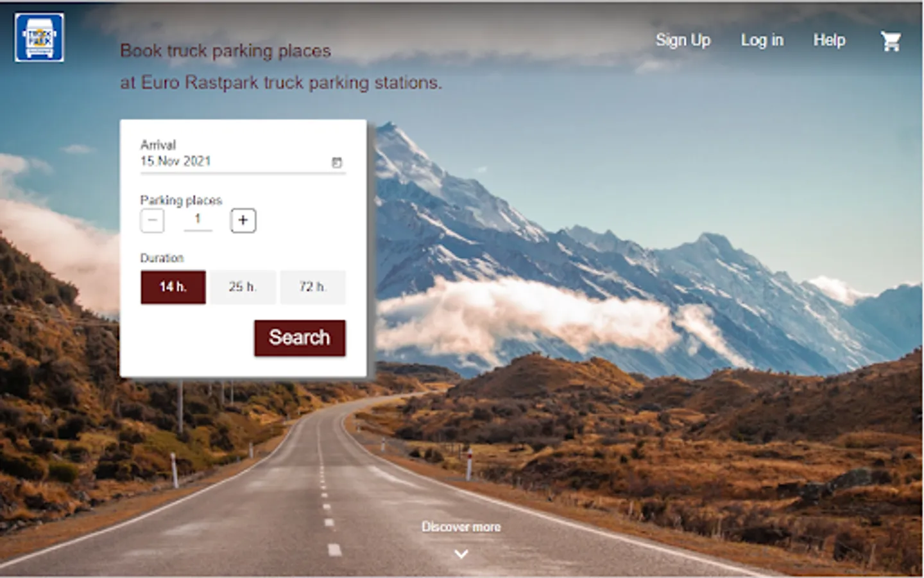
Task: Click the Discover more down chevron
Action: (461, 554)
